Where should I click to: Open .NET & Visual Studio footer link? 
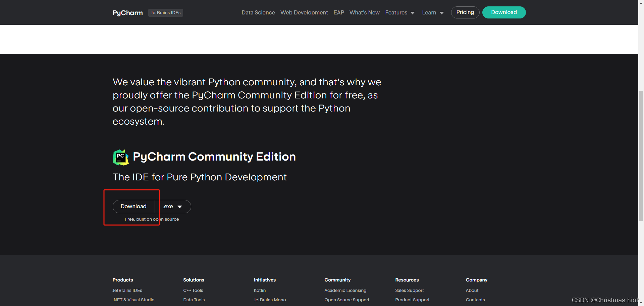[133, 300]
